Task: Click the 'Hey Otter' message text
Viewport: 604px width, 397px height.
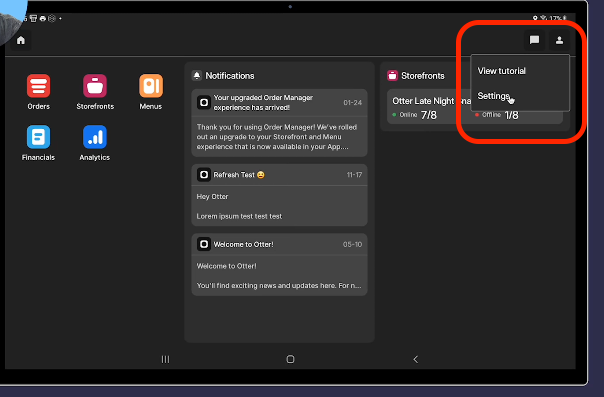Action: tap(212, 197)
